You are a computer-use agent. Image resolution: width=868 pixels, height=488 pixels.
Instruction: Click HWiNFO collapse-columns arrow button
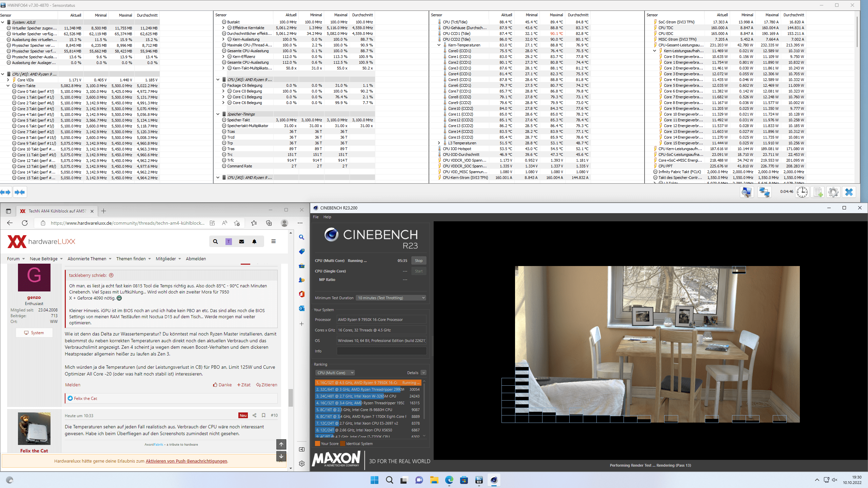click(x=20, y=192)
